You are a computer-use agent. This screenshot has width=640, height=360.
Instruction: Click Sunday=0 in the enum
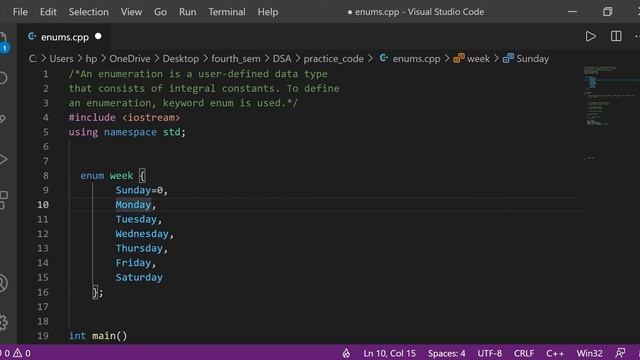coord(139,190)
